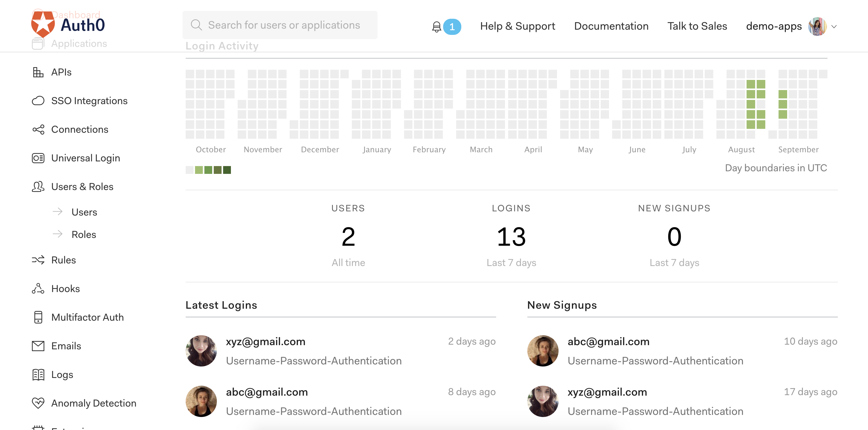Select the Connections icon
Image resolution: width=868 pixels, height=430 pixels.
pos(38,129)
